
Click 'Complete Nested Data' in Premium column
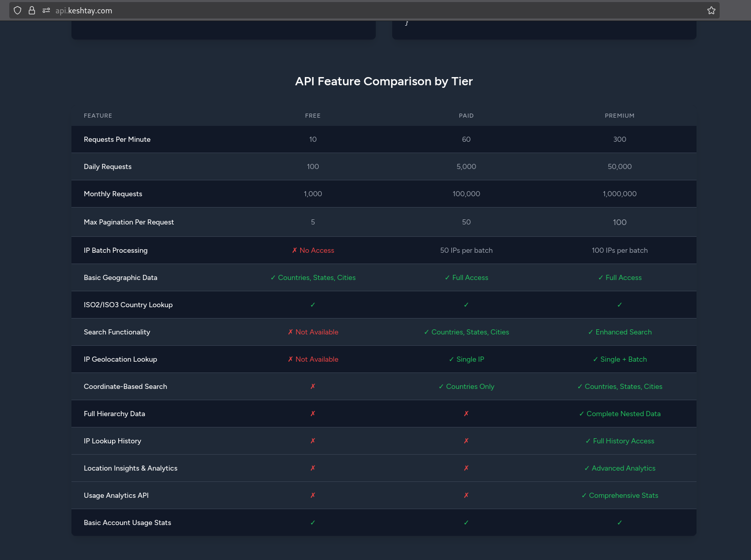pyautogui.click(x=620, y=414)
